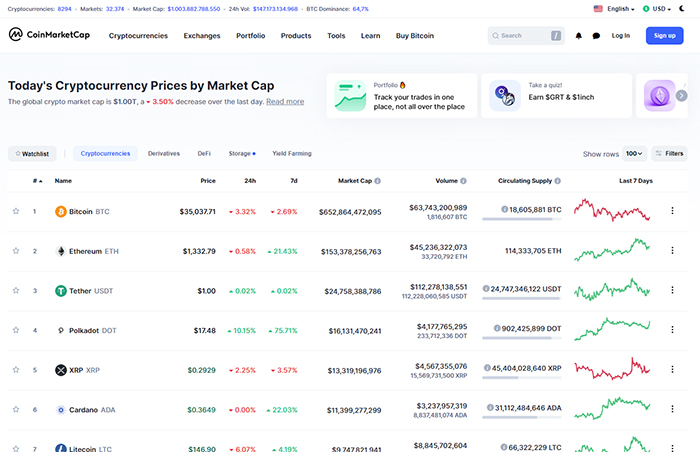Click the Cardano coin logo
Screen dimensions: 700x452
pyautogui.click(x=61, y=410)
